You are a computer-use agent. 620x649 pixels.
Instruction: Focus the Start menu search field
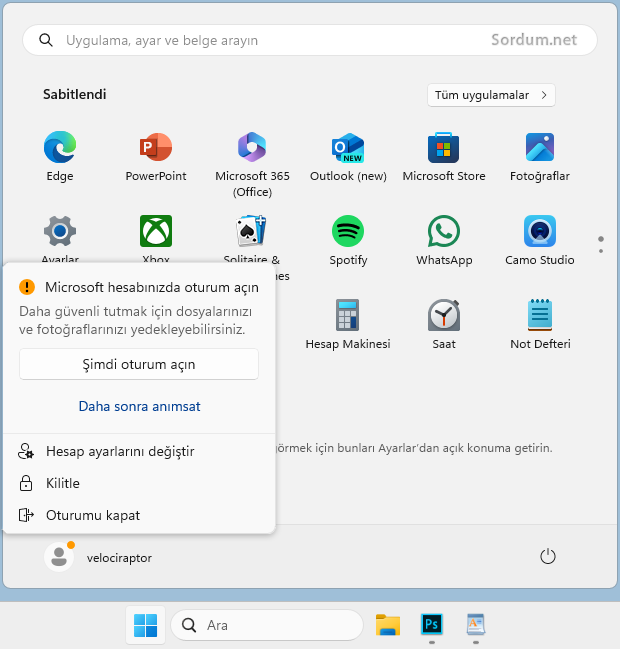click(x=310, y=40)
